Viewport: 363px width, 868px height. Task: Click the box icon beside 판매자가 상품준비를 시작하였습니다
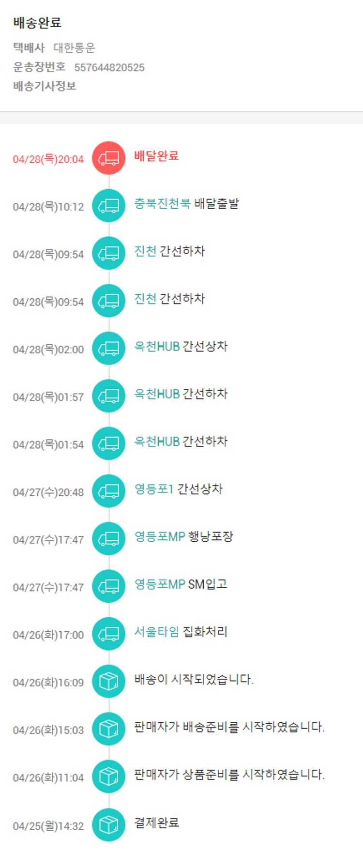(109, 777)
